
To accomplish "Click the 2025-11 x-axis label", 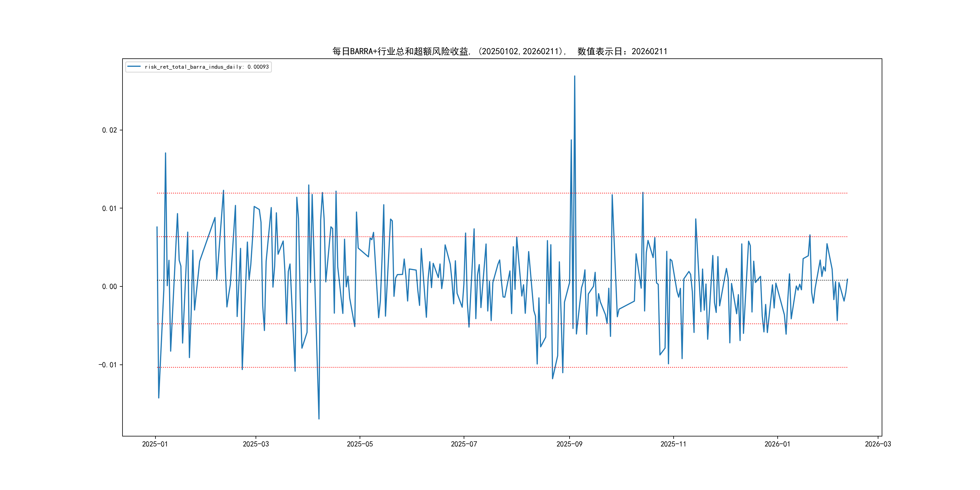I will (x=673, y=444).
